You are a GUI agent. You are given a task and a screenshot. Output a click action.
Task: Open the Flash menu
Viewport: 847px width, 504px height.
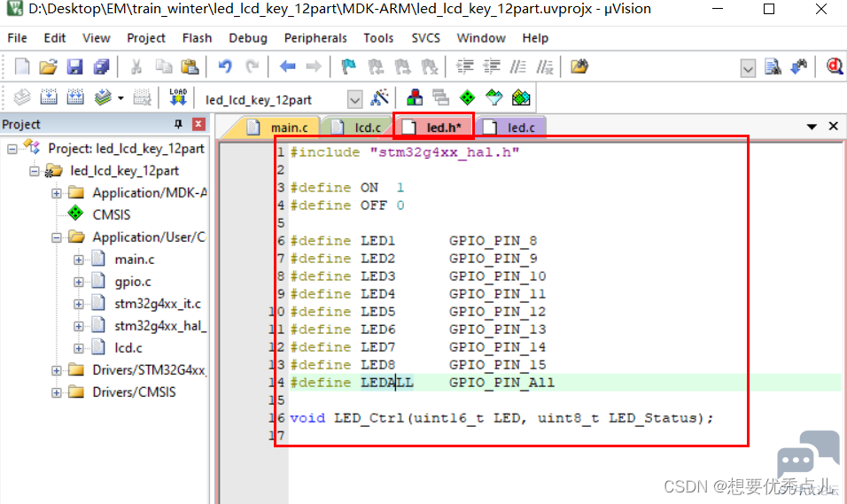[197, 38]
